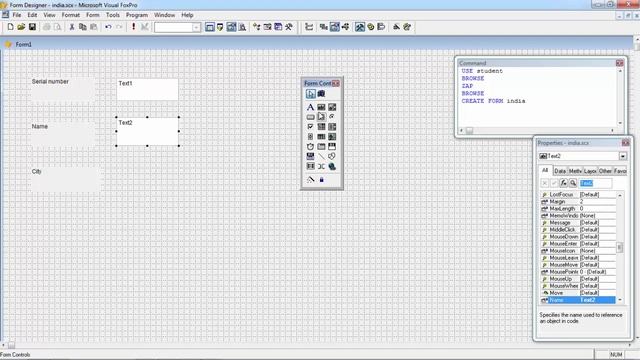Viewport: 640px width, 360px height.
Task: Click the Undo arrow icon
Action: point(108,27)
